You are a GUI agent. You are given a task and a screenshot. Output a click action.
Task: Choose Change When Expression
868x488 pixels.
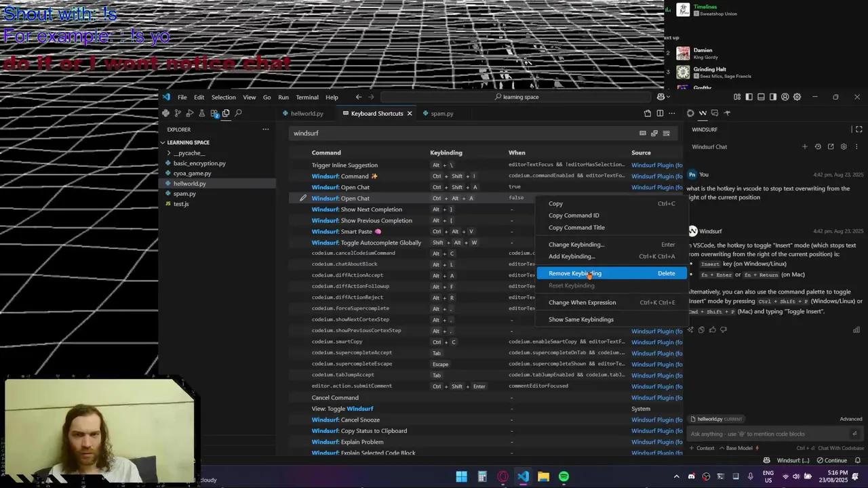click(612, 302)
